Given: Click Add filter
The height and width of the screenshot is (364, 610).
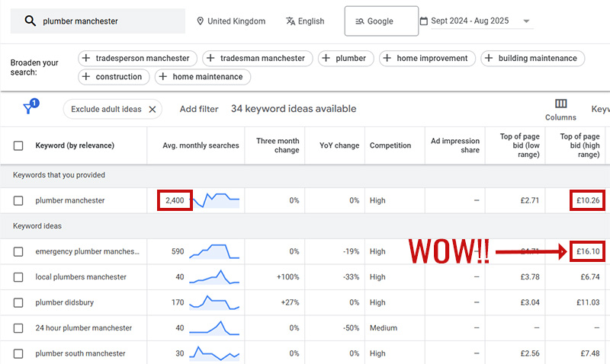Looking at the screenshot, I should 199,110.
